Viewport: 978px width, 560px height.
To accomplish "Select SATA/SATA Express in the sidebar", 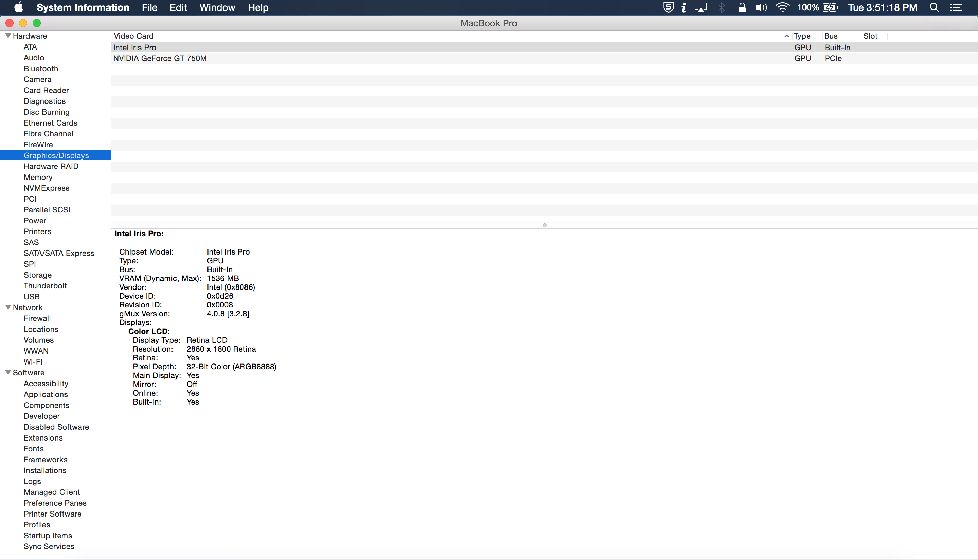I will (x=59, y=253).
